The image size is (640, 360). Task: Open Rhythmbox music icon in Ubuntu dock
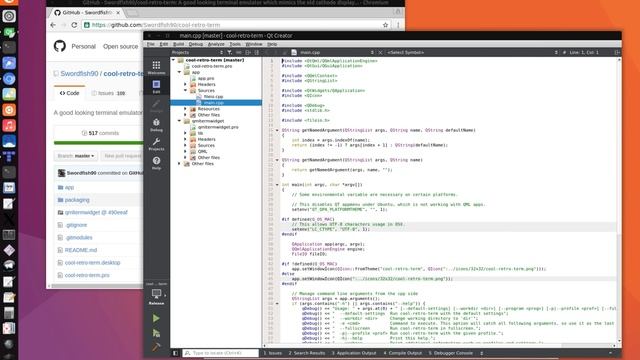tap(9, 125)
